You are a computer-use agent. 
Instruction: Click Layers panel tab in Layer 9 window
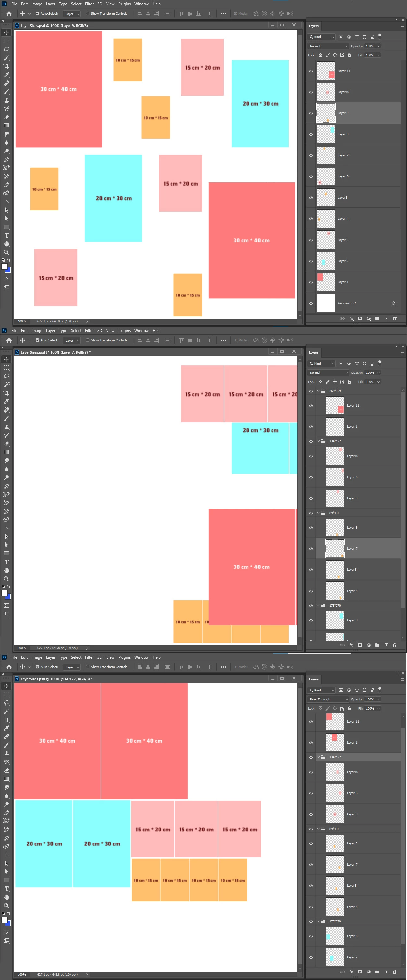pos(313,26)
